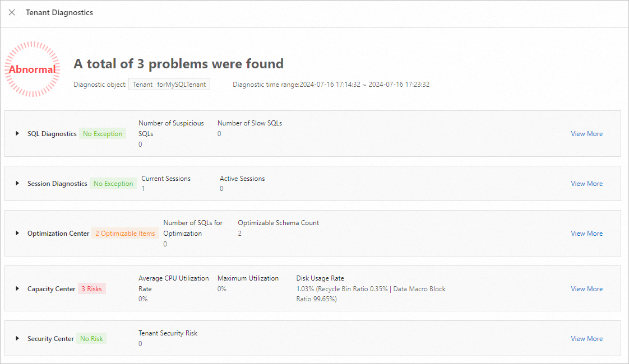This screenshot has width=629, height=364.
Task: Click the Active Sessions label
Action: click(242, 179)
